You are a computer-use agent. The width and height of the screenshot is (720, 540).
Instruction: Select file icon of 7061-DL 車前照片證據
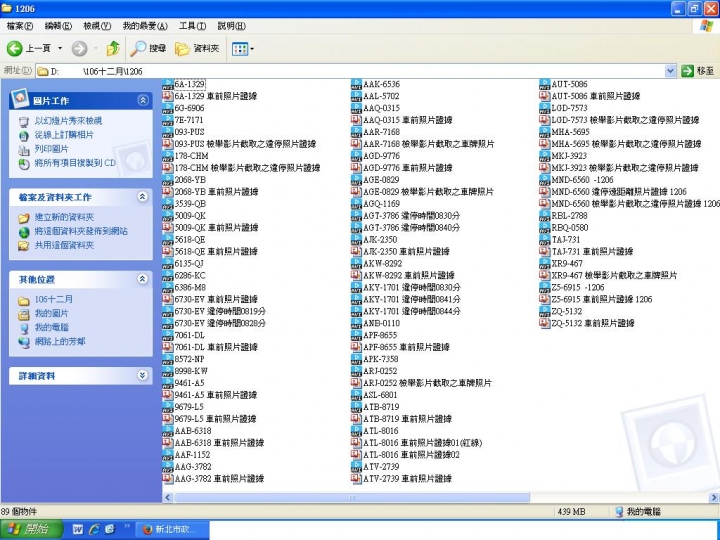[x=168, y=347]
